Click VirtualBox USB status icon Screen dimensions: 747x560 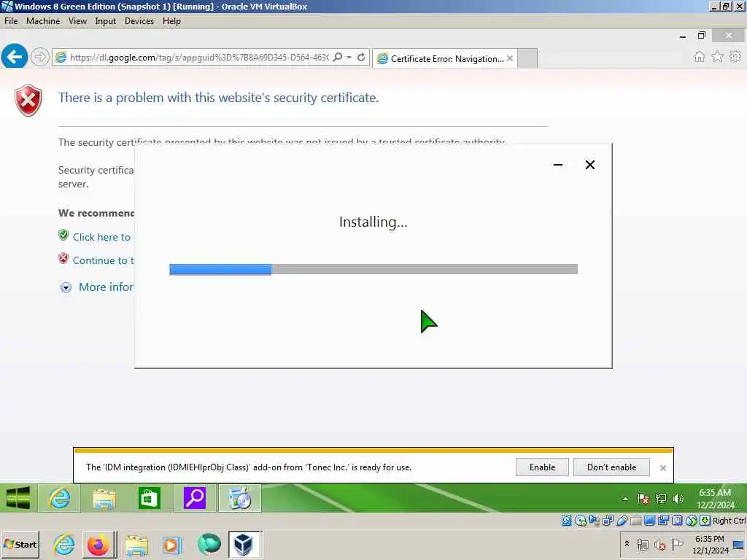point(622,521)
